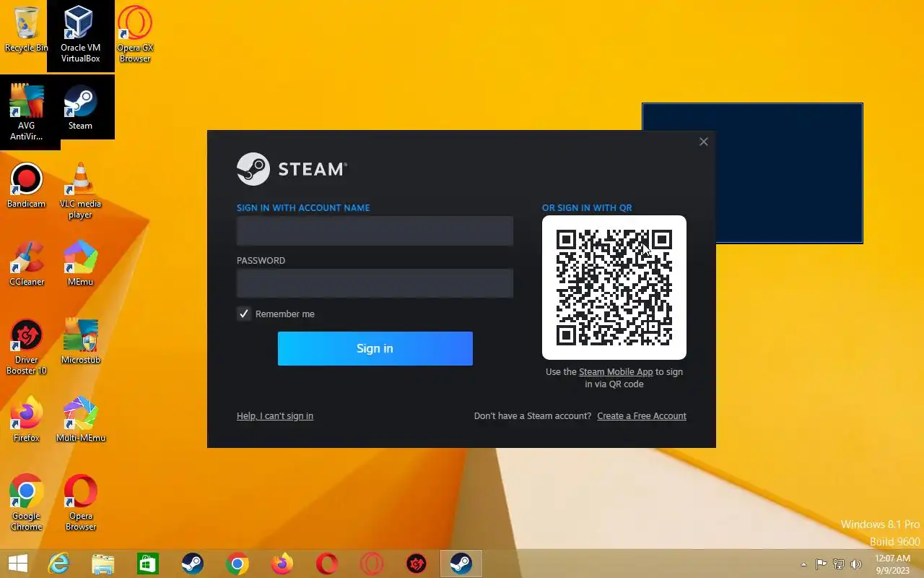Focus the password input field

pos(375,283)
